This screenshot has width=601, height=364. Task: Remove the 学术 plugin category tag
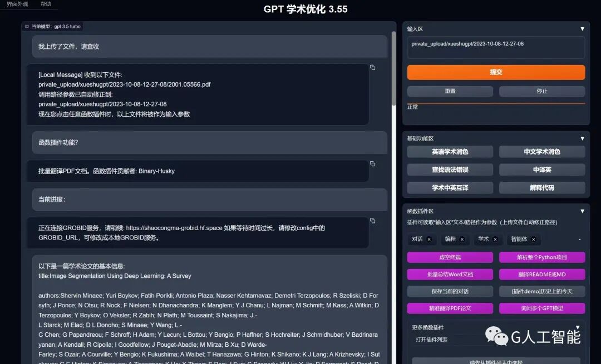click(495, 239)
